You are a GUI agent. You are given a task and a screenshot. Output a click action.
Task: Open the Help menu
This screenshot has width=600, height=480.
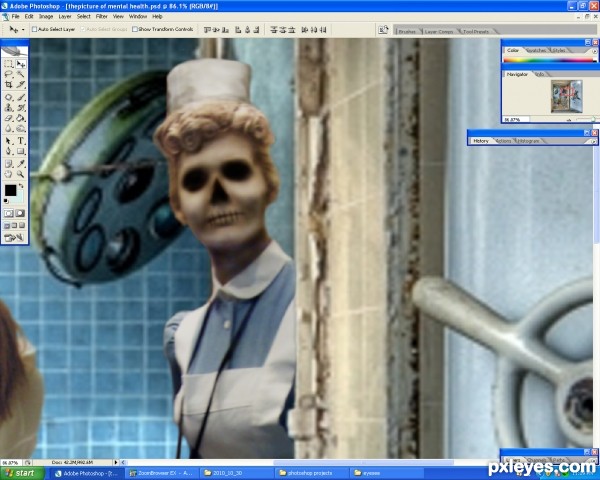click(157, 16)
